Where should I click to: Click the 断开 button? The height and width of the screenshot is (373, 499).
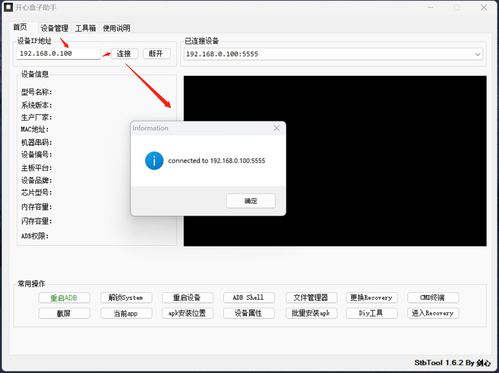(x=156, y=54)
